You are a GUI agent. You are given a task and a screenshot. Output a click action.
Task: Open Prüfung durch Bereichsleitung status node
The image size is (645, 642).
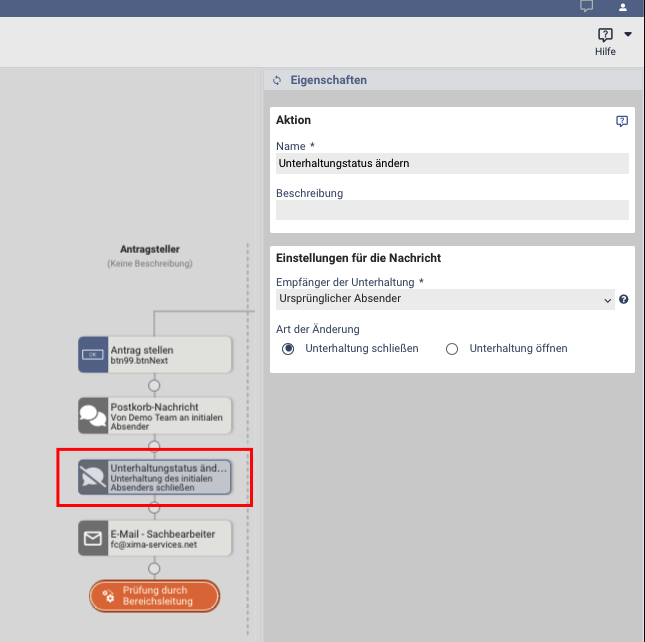tap(154, 596)
